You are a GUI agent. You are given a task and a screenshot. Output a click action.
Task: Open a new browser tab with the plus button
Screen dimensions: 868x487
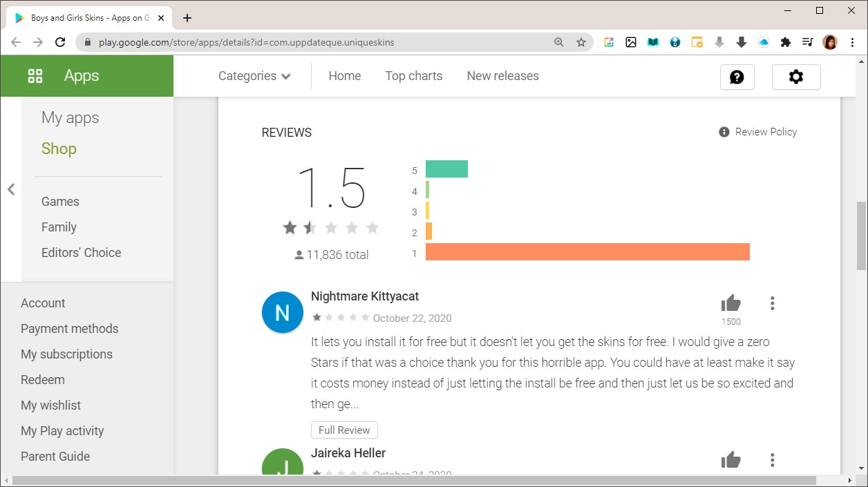pyautogui.click(x=187, y=18)
